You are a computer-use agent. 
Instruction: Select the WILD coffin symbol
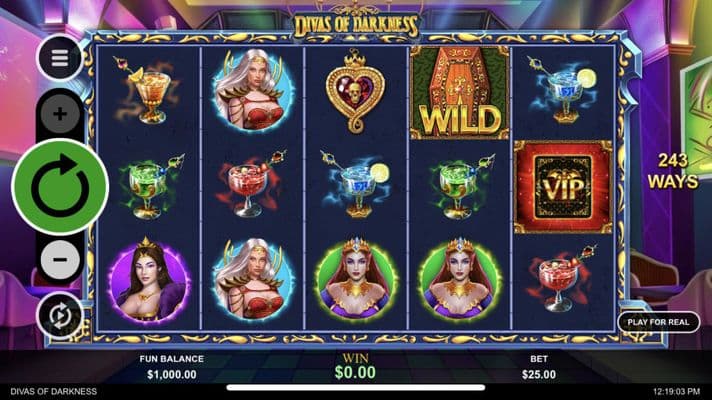(459, 92)
